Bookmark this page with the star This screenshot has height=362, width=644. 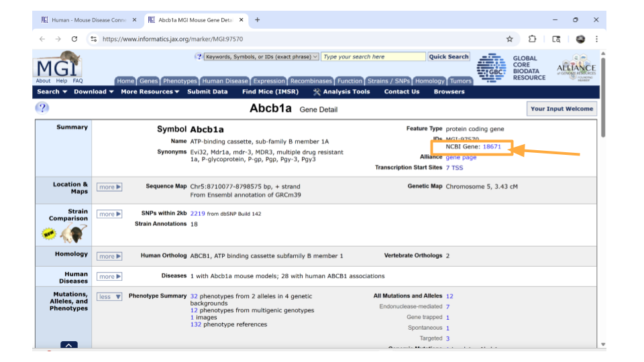pos(509,39)
